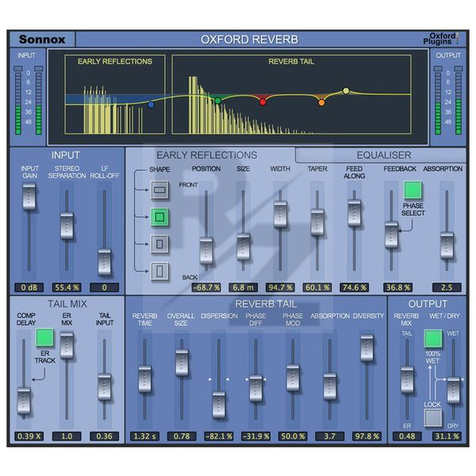Viewport: 476px width, 476px height.
Task: Click the 60.1 % taper value
Action: 317,287
